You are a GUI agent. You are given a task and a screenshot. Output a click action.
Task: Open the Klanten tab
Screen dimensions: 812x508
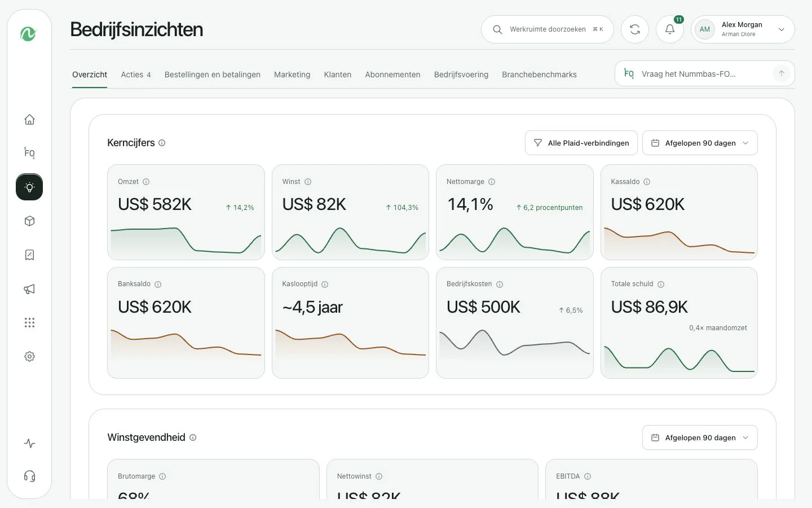pos(338,75)
